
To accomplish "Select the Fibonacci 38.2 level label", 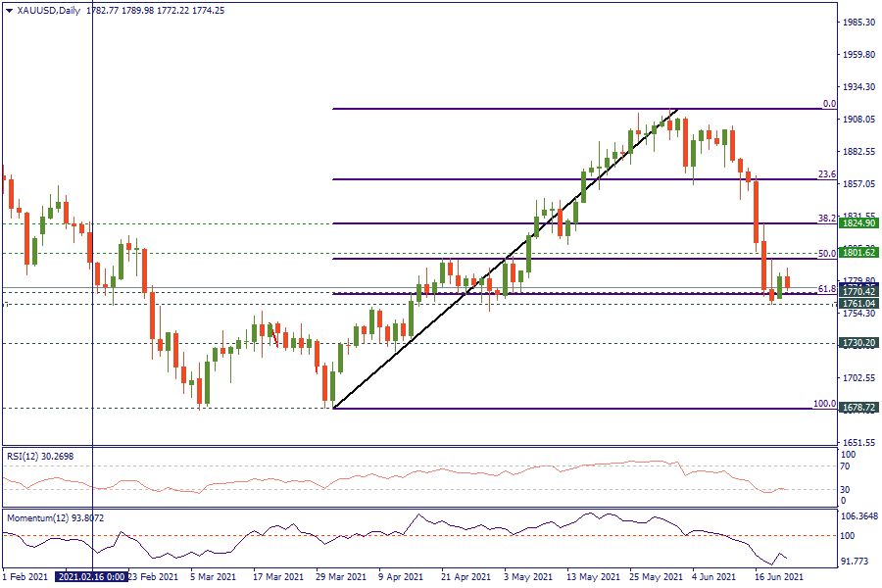I will point(826,218).
